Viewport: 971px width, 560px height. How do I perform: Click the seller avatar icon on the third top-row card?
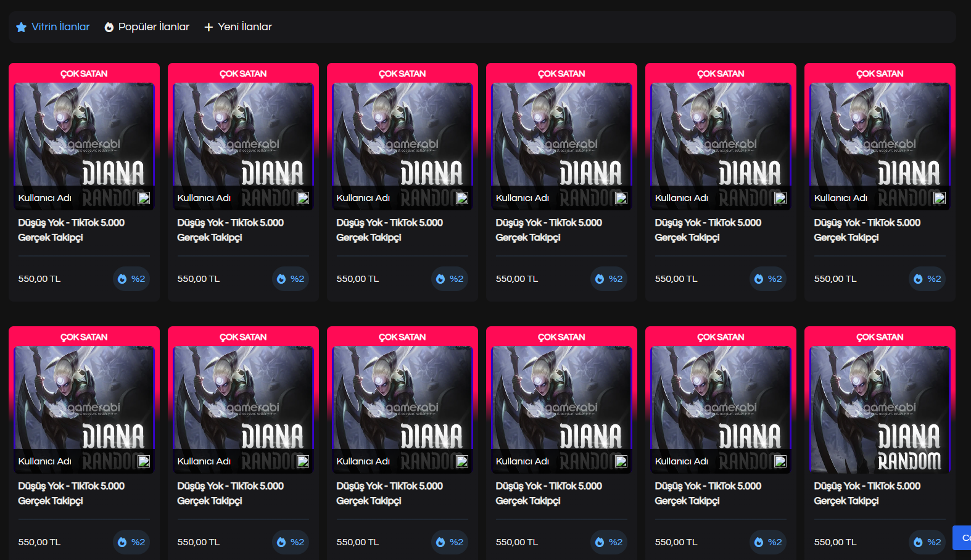pyautogui.click(x=462, y=198)
